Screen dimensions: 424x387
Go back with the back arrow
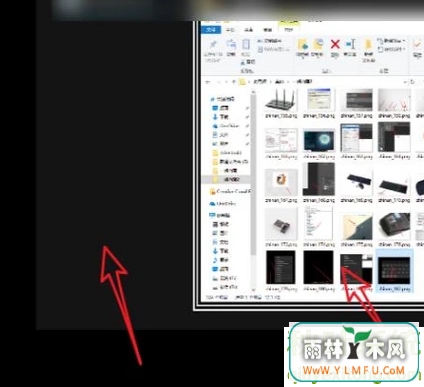(208, 82)
